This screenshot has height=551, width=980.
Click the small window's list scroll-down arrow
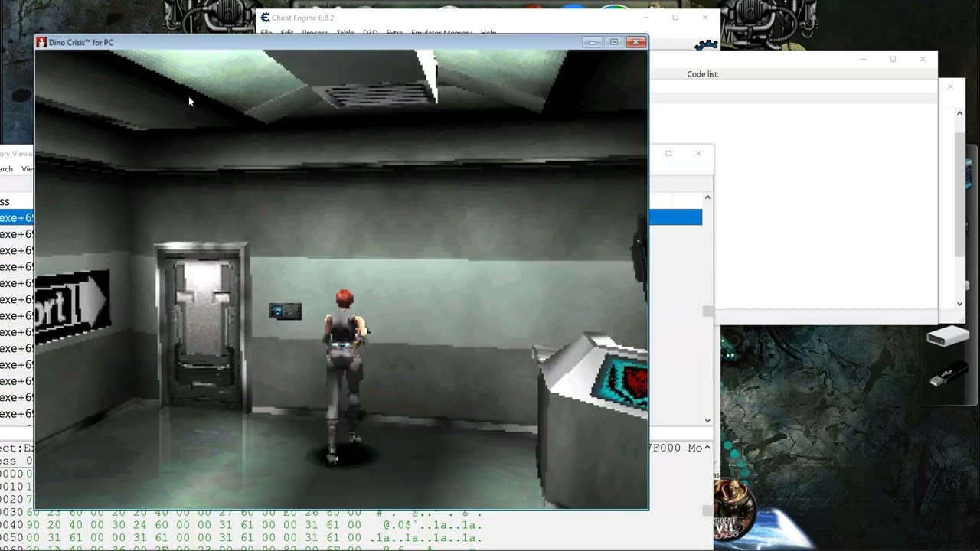pos(707,420)
